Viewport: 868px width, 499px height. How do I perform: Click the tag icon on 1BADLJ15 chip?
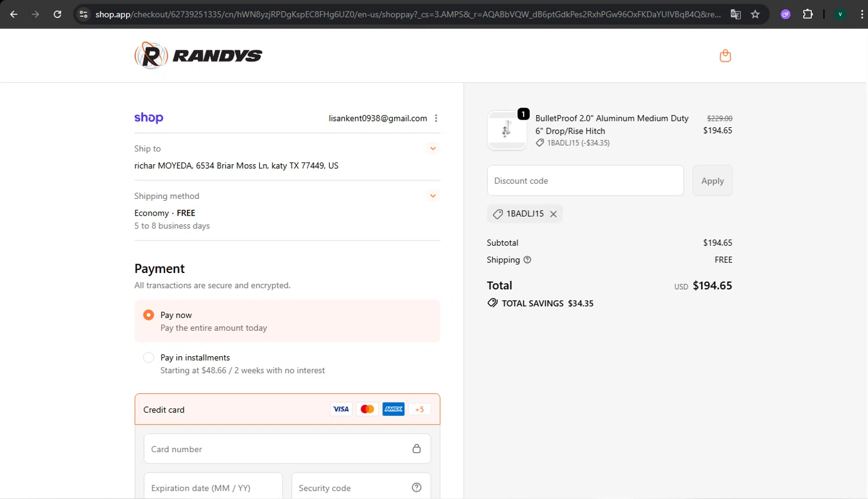498,214
